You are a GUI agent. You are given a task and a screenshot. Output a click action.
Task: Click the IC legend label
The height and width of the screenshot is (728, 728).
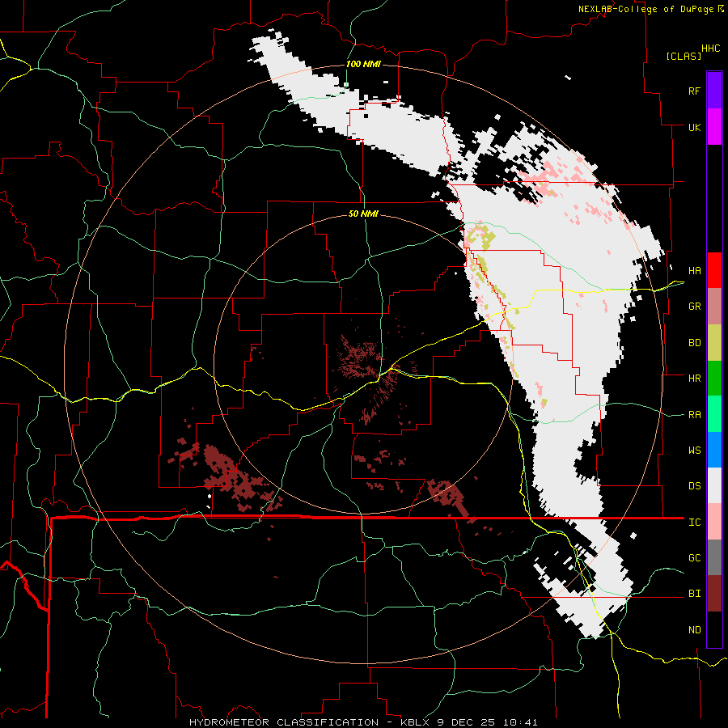point(694,523)
